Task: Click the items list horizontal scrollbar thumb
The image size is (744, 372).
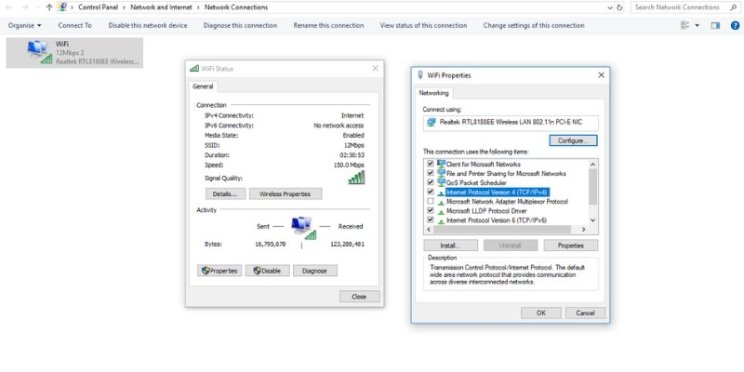Action: tap(502, 230)
